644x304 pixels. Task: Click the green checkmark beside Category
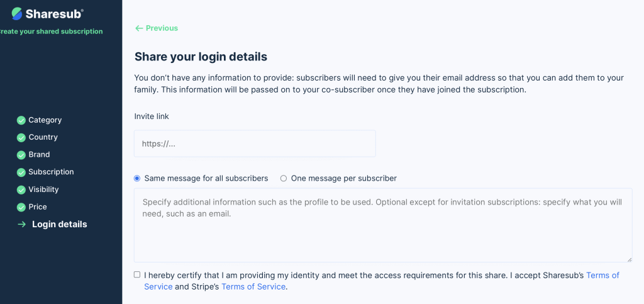[x=21, y=120]
